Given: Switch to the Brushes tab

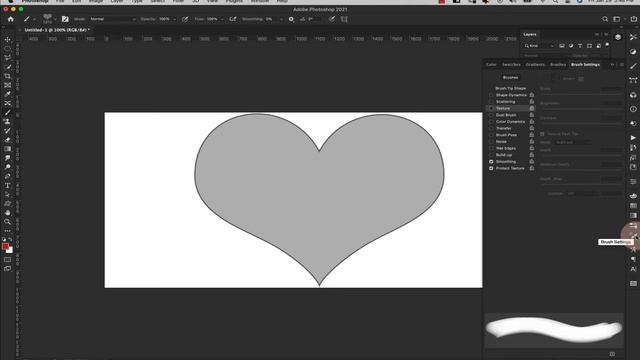Looking at the screenshot, I should click(558, 64).
